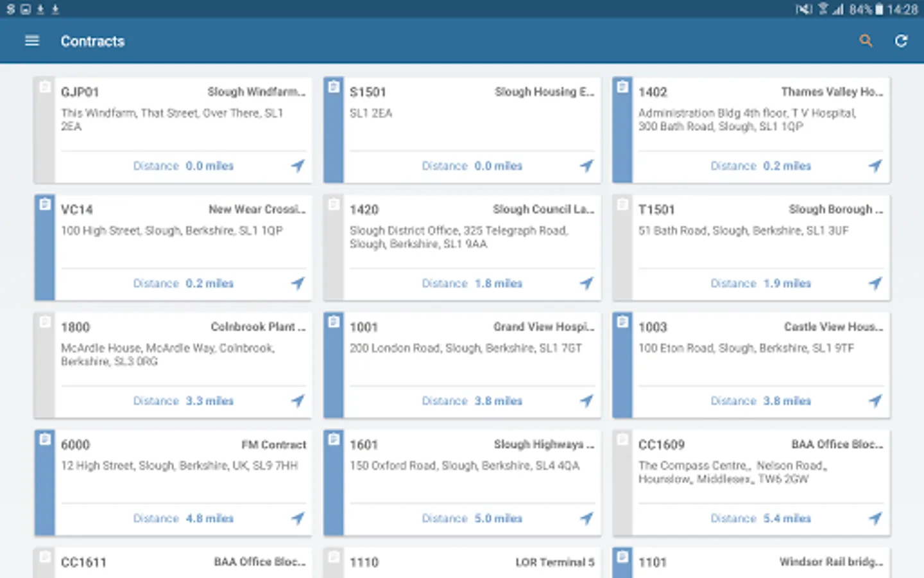Viewport: 924px width, 578px height.
Task: Tap the Contracts page title
Action: 92,41
